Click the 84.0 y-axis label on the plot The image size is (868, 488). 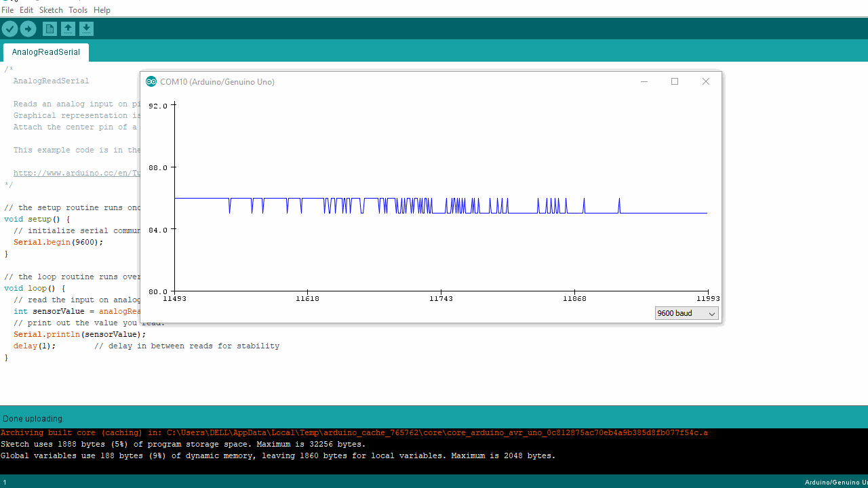(158, 230)
